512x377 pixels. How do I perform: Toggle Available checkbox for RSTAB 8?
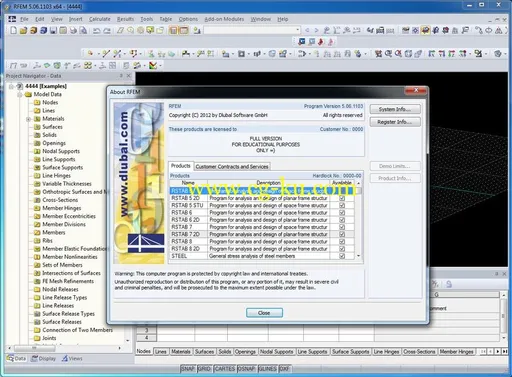342,242
